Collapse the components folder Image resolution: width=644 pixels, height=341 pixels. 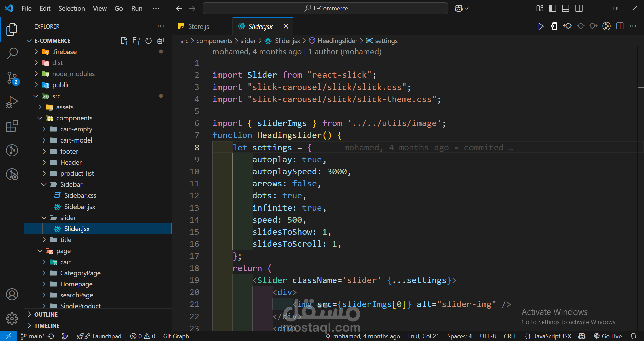[x=98, y=118]
